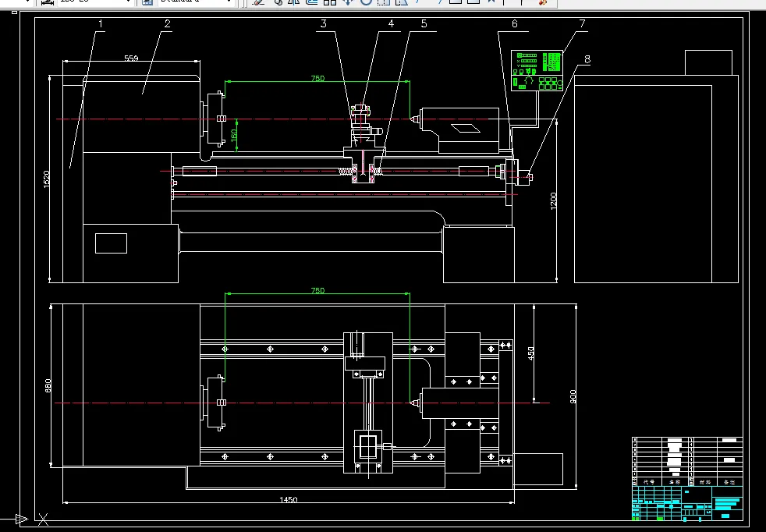
Task: Click the Rotate tool icon in the toolbar
Action: click(366, 2)
